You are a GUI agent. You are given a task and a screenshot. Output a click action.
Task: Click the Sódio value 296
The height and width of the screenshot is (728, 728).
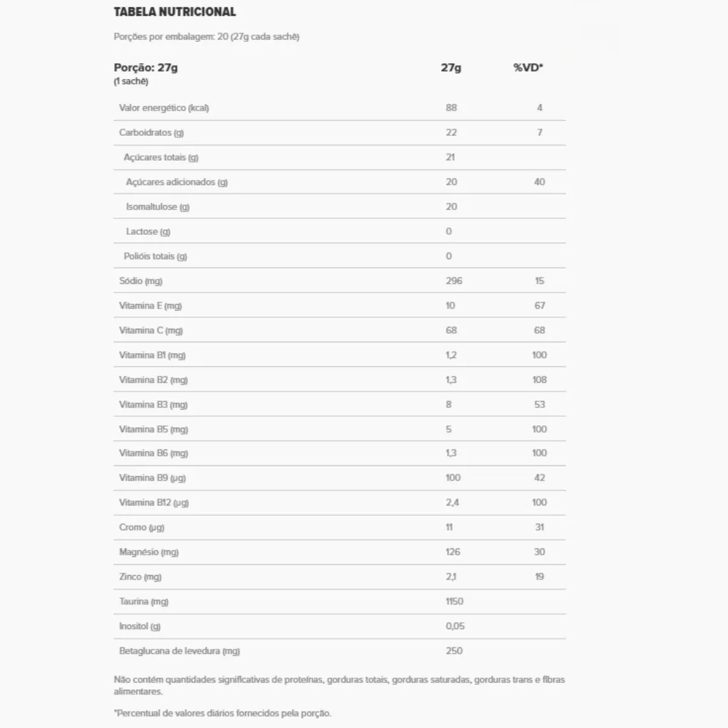pyautogui.click(x=454, y=281)
